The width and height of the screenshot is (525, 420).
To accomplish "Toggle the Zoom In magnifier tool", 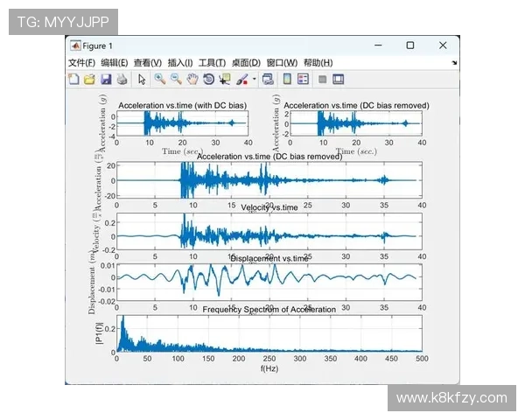I will click(x=160, y=79).
